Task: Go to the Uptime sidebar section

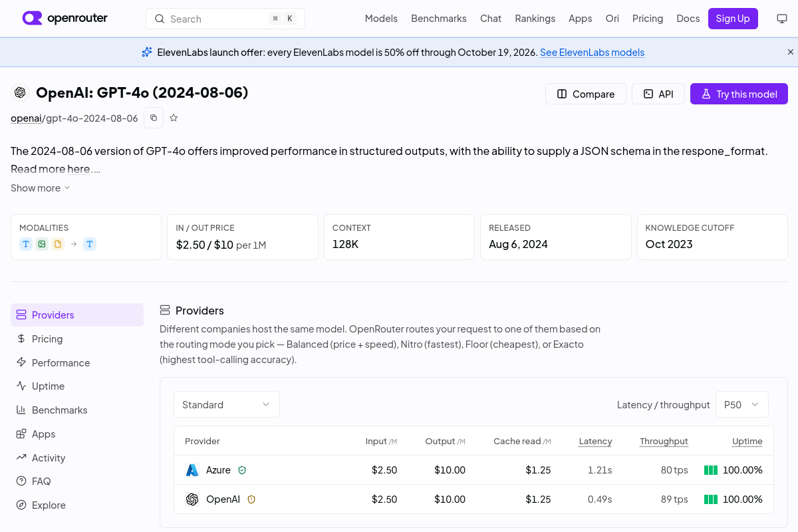Action: [x=77, y=386]
